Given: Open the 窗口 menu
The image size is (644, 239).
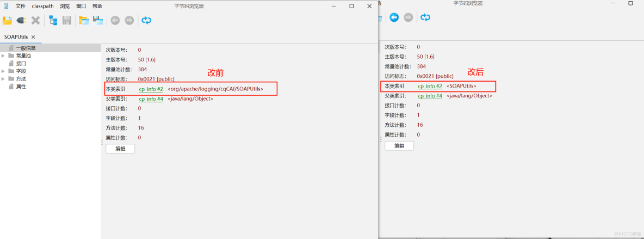Looking at the screenshot, I should (82, 6).
